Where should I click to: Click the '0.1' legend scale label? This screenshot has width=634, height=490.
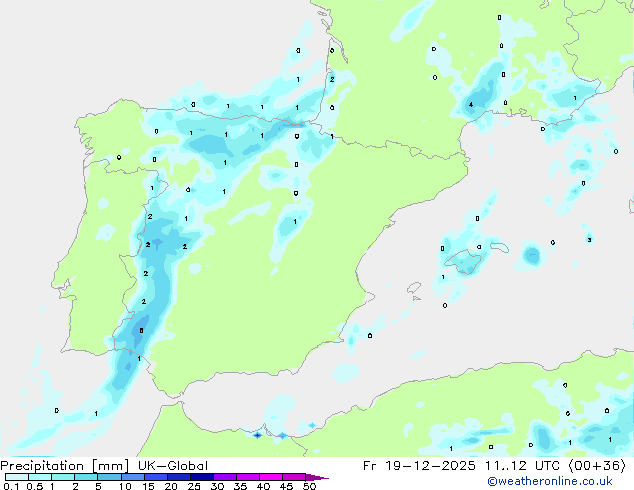11,486
